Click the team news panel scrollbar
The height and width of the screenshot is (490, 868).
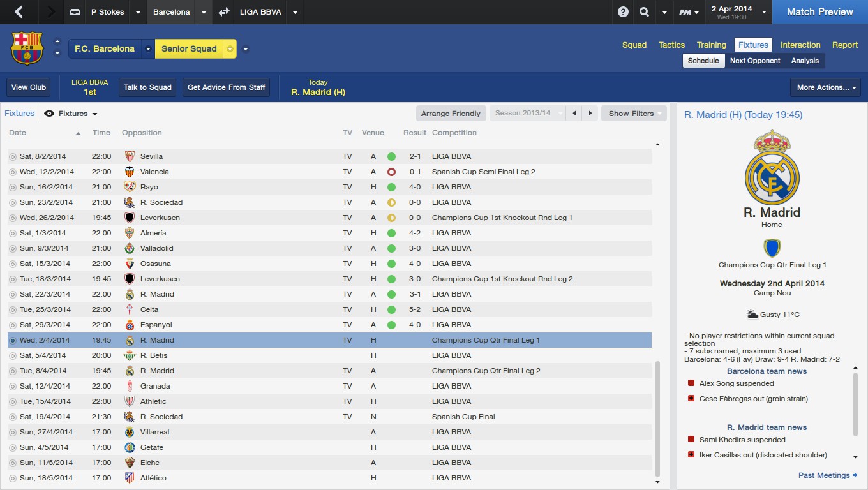pos(855,405)
